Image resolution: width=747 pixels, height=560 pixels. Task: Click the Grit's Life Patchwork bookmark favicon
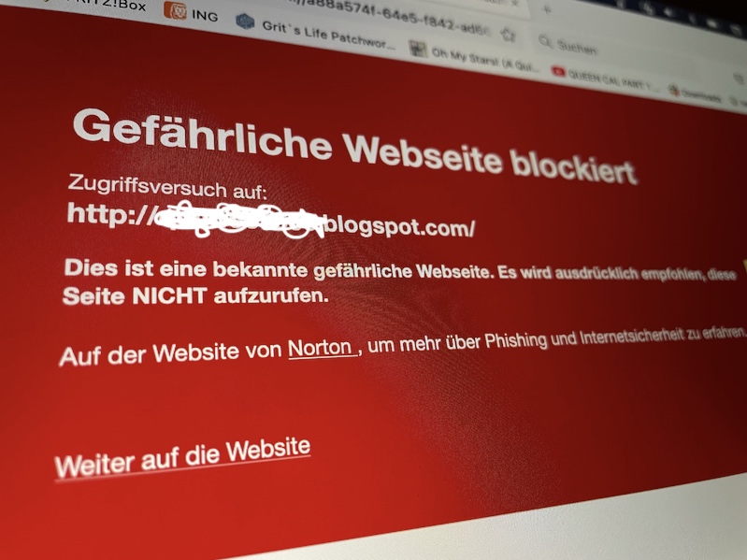click(x=245, y=21)
